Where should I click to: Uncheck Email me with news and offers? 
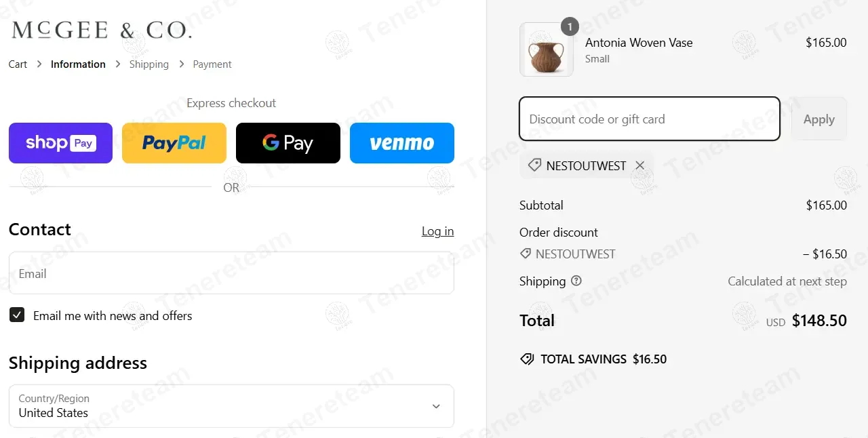pos(17,315)
